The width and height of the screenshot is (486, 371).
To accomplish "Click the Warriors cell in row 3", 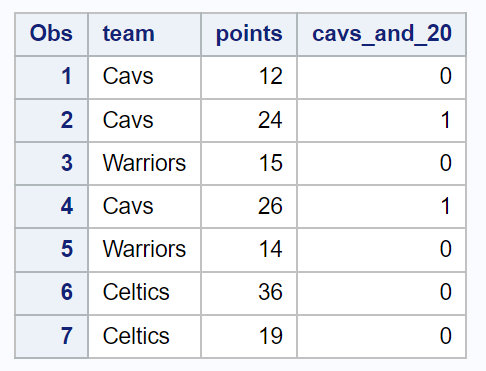I will (x=145, y=164).
